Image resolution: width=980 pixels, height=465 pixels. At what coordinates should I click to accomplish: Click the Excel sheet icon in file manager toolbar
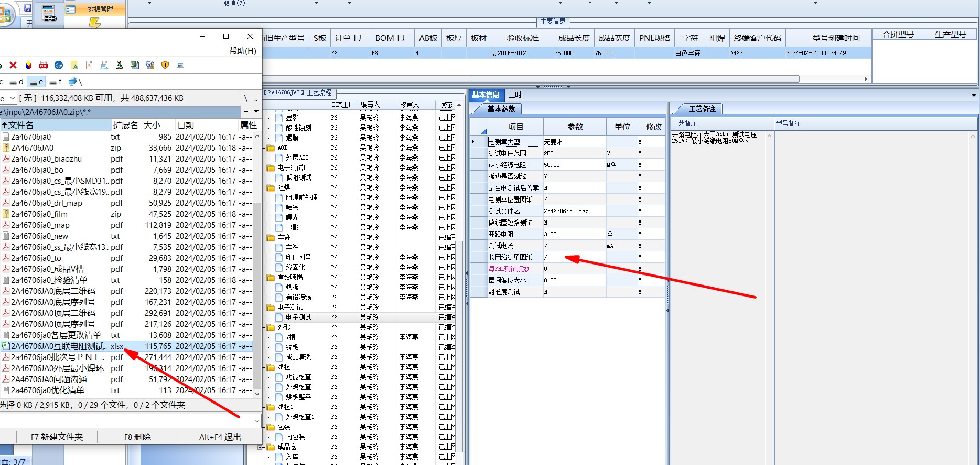click(135, 65)
